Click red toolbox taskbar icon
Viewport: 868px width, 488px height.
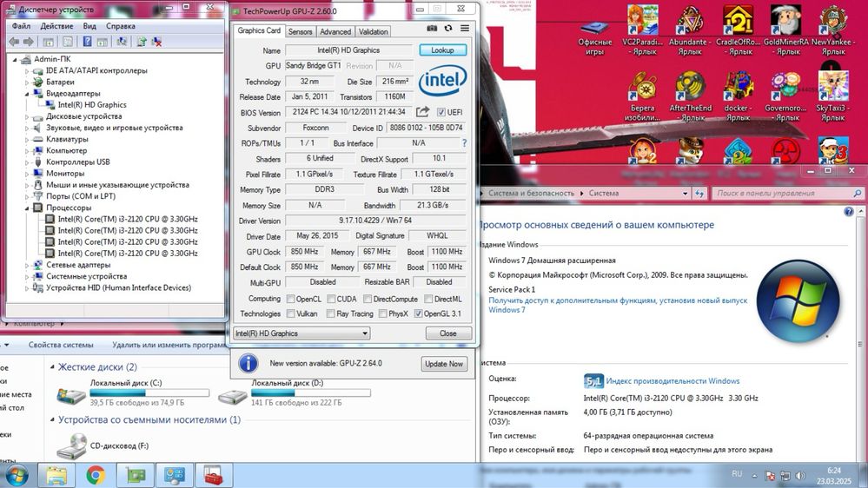(214, 475)
